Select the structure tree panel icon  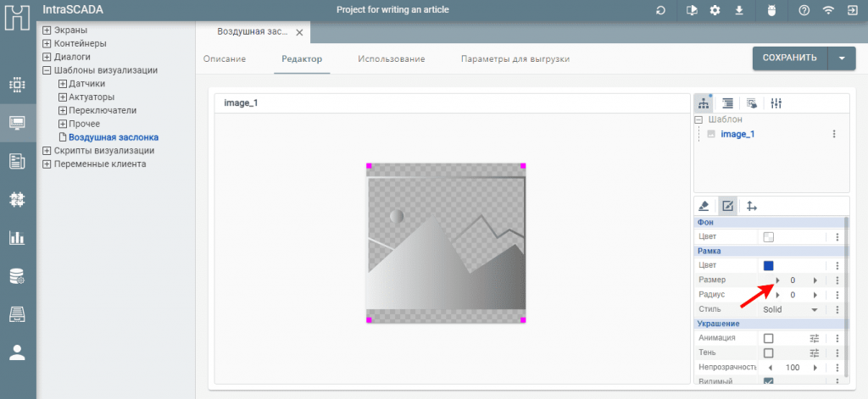point(704,103)
